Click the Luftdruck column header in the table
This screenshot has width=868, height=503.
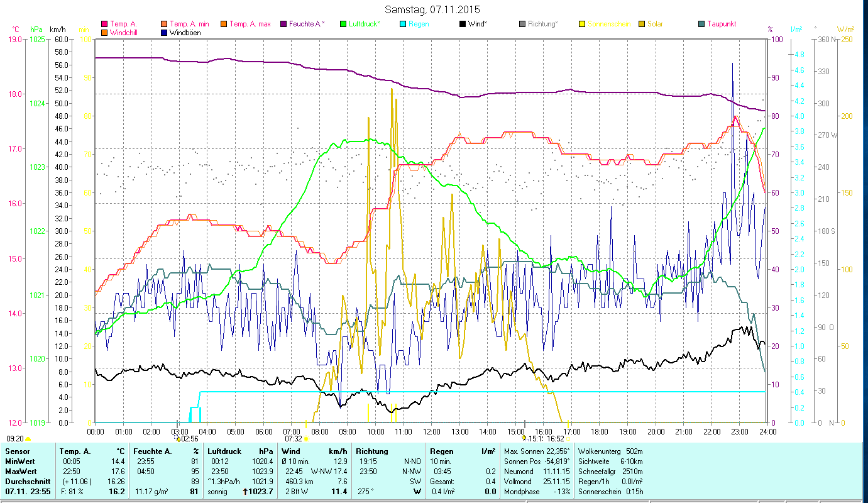pyautogui.click(x=224, y=451)
